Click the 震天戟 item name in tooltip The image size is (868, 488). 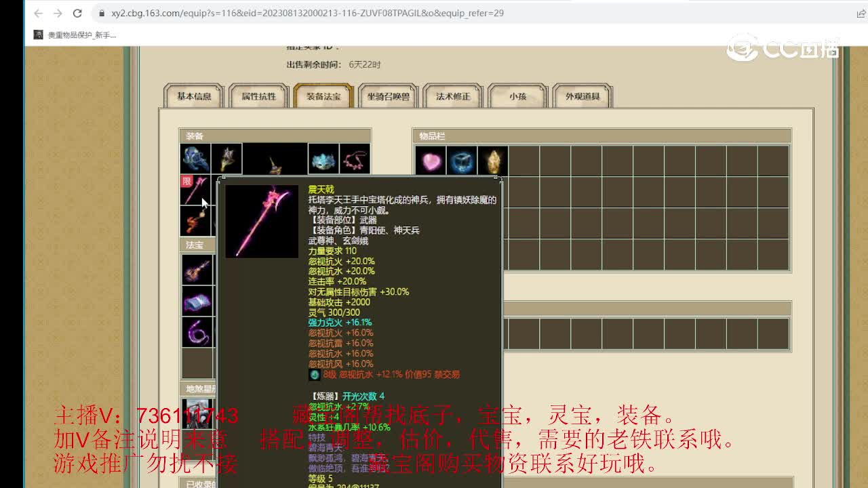tap(321, 190)
